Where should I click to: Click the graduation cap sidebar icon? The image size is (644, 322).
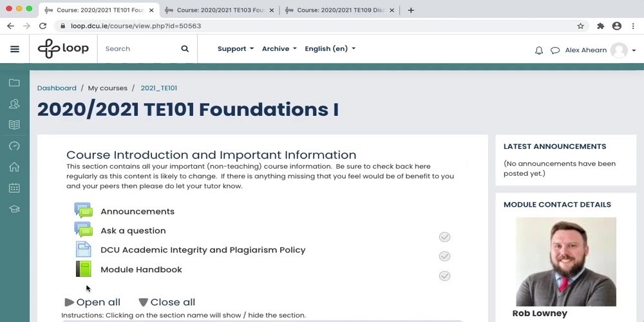(14, 209)
